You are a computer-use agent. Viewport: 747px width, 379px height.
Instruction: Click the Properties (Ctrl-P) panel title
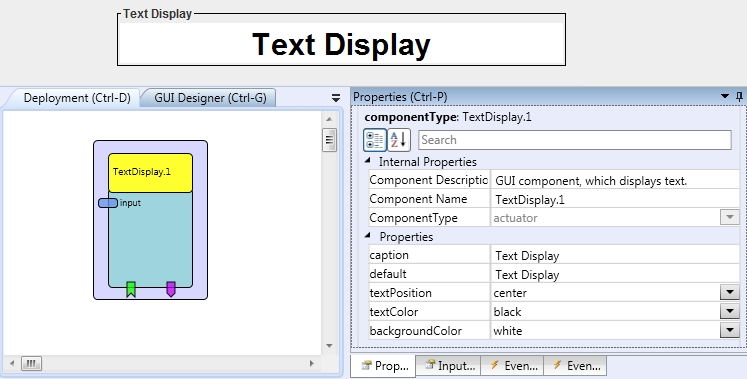click(x=400, y=97)
